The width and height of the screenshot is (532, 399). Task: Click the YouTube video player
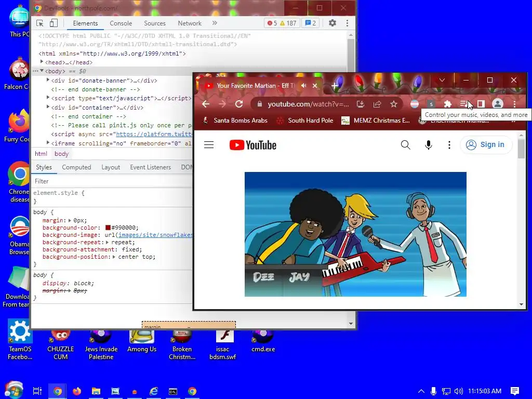(355, 234)
